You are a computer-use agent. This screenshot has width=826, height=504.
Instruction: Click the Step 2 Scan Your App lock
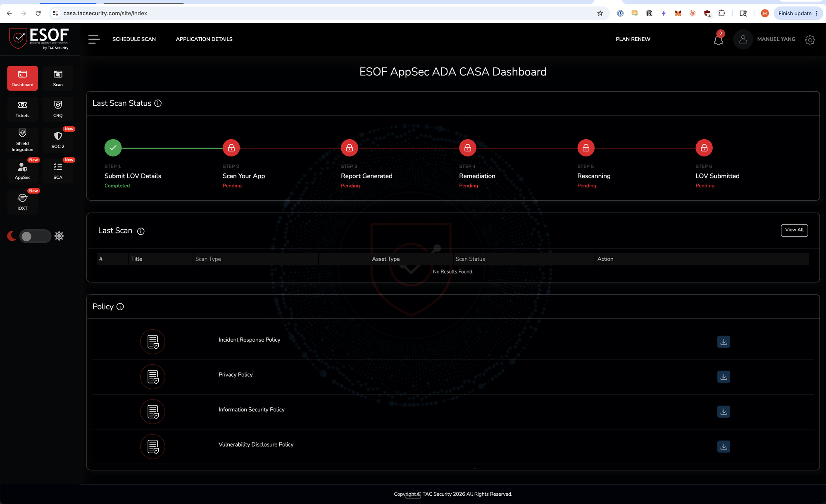tap(231, 148)
